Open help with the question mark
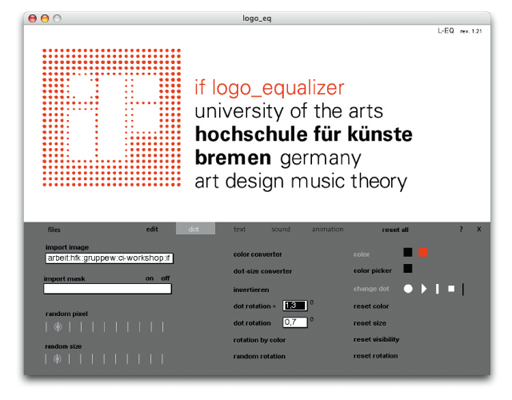The width and height of the screenshot is (512, 400). (461, 229)
